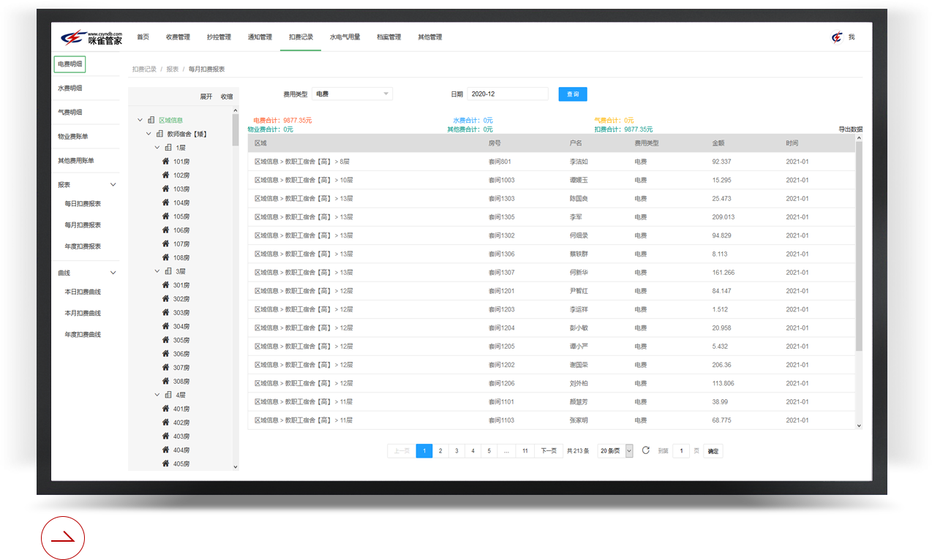The height and width of the screenshot is (560, 932).
Task: Go to page 2 in pagination
Action: coord(440,451)
